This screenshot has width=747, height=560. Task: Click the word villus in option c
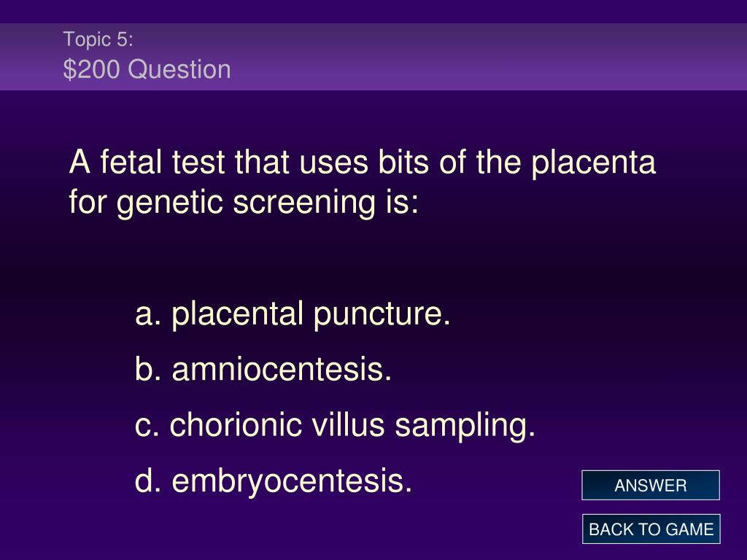point(348,424)
